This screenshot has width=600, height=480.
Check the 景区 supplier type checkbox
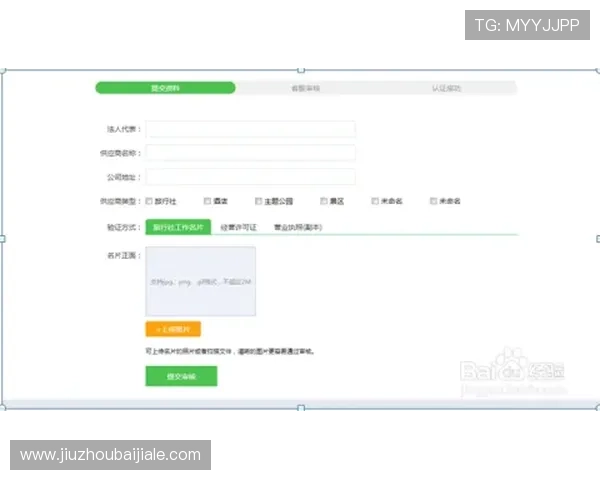[324, 201]
